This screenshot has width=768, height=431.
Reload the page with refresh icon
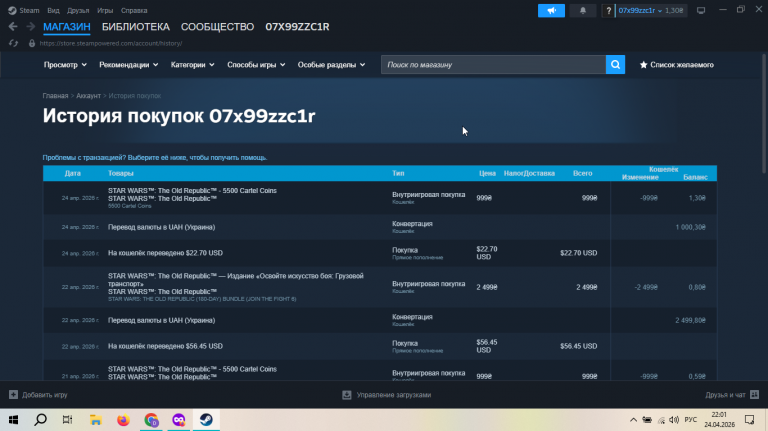[x=13, y=43]
